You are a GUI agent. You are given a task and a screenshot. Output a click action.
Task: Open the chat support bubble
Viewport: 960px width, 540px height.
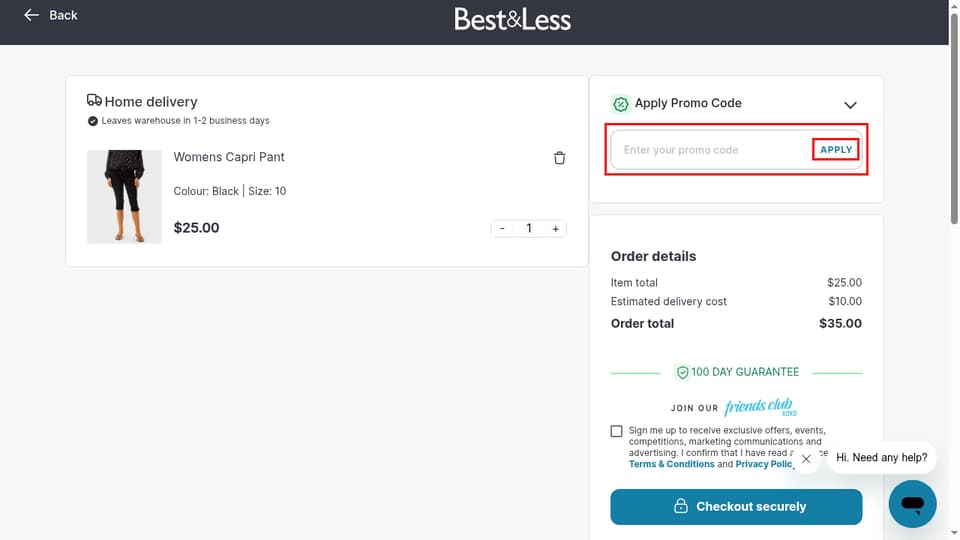(x=912, y=504)
